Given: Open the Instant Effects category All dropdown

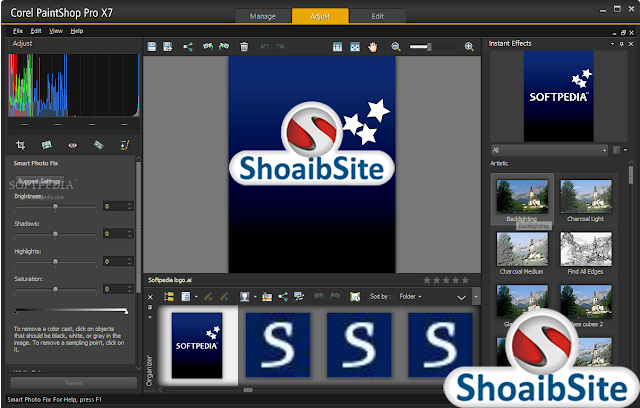Looking at the screenshot, I should click(549, 150).
